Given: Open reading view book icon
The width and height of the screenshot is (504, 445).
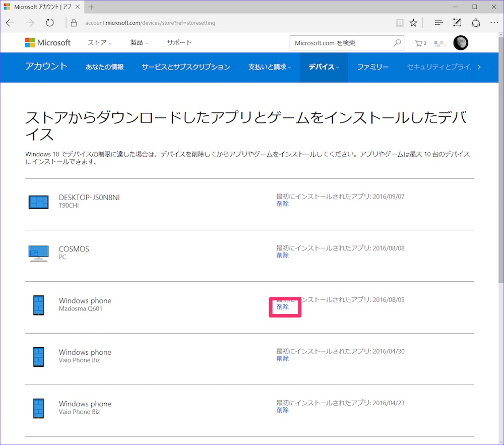Looking at the screenshot, I should click(x=400, y=23).
